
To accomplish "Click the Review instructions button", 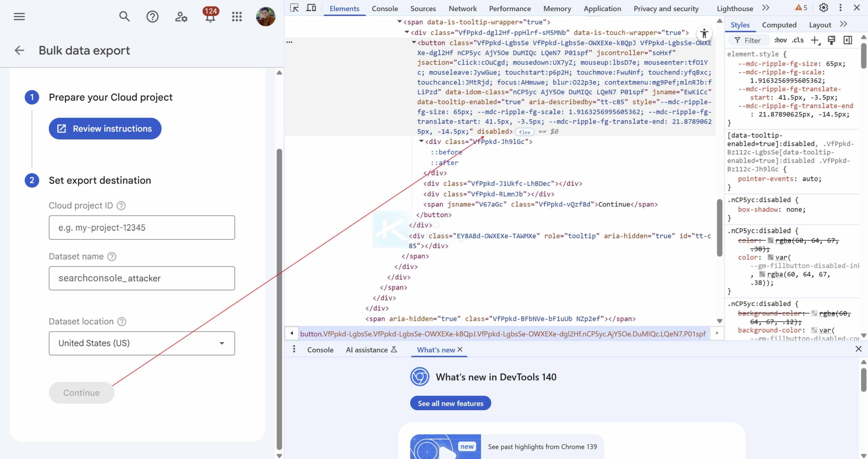I will pyautogui.click(x=105, y=129).
